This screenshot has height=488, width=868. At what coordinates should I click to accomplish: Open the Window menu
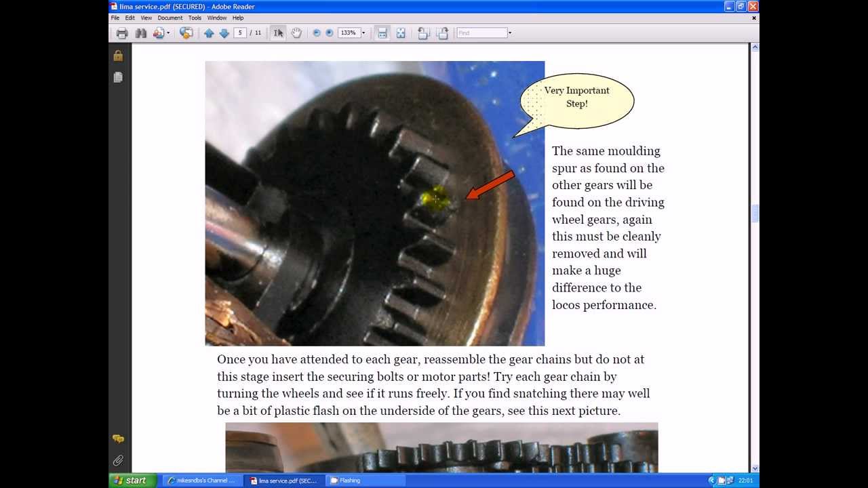[217, 18]
